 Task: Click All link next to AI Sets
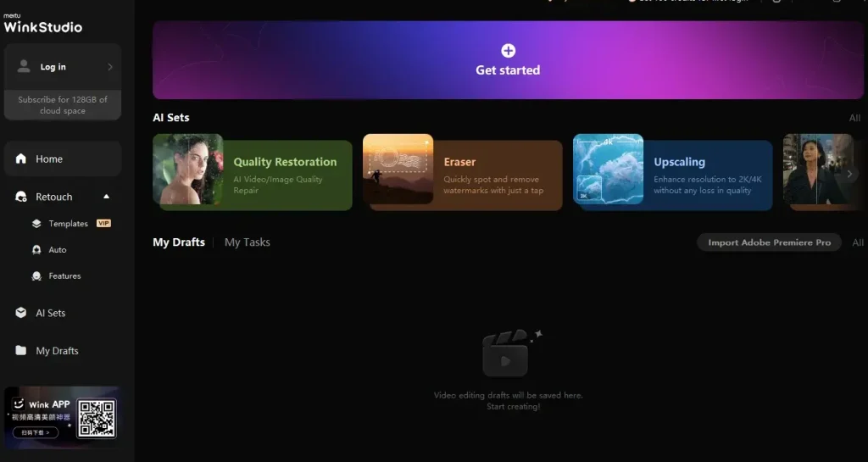click(x=854, y=118)
